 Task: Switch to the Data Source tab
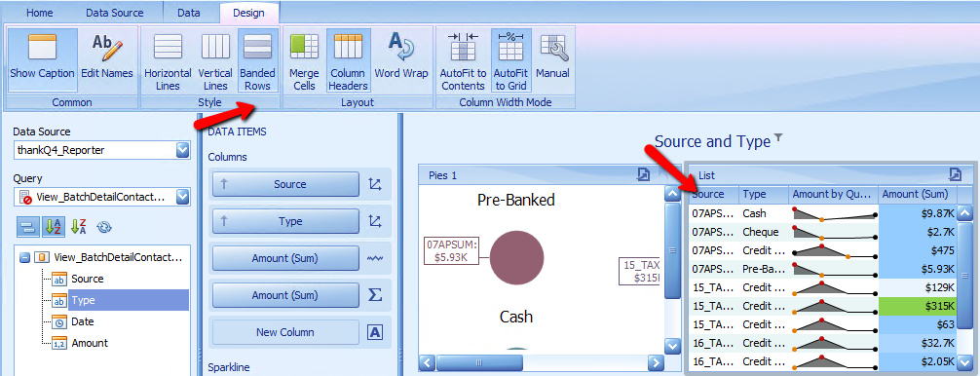(114, 13)
